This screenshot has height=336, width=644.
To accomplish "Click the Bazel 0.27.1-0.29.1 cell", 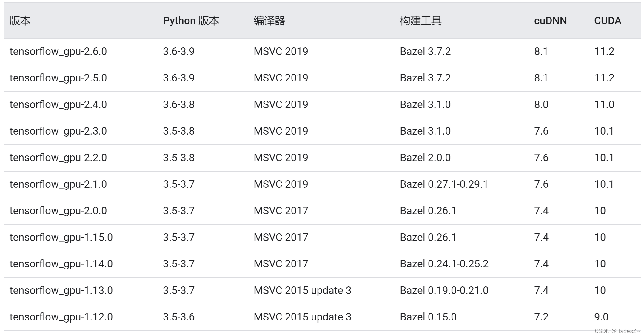I will (444, 184).
